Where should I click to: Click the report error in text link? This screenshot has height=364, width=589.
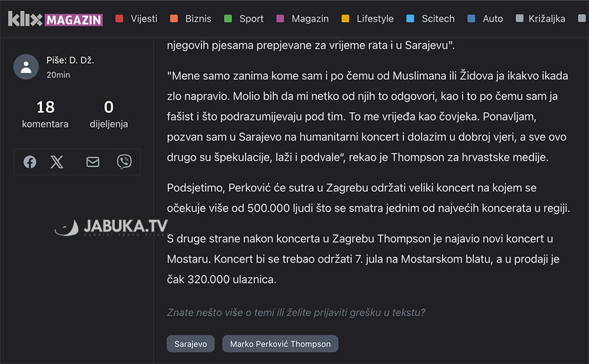pos(296,313)
